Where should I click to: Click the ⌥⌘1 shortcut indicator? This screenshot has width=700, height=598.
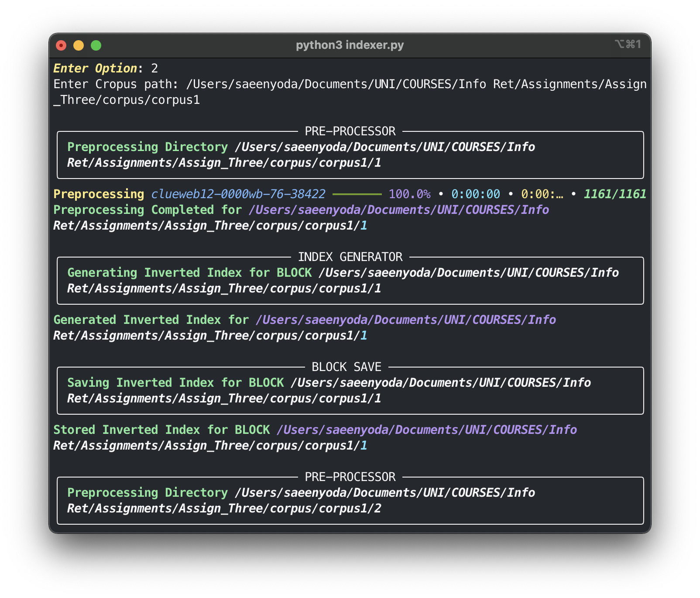pos(628,45)
